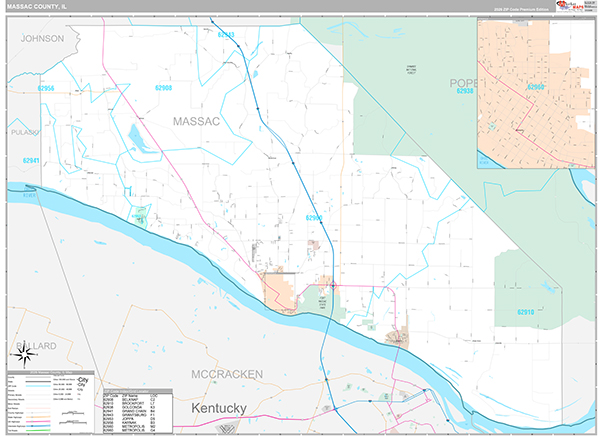The height and width of the screenshot is (436, 600).
Task: Click ZIP label 62960 along interstate
Action: click(314, 218)
